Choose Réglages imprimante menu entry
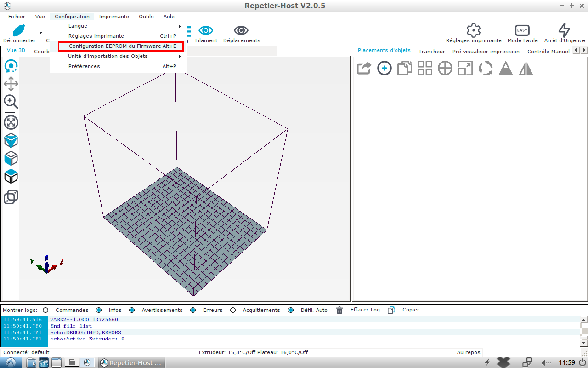This screenshot has width=588, height=368. click(118, 36)
